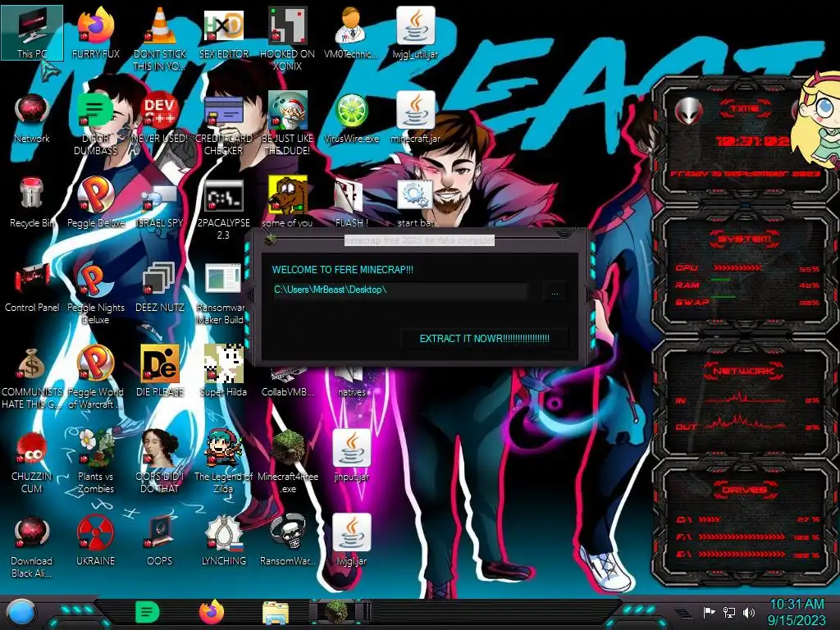Screen dimensions: 840x630
Task: Open the OOPS DID I DO THAT portrait icon
Action: 160,463
